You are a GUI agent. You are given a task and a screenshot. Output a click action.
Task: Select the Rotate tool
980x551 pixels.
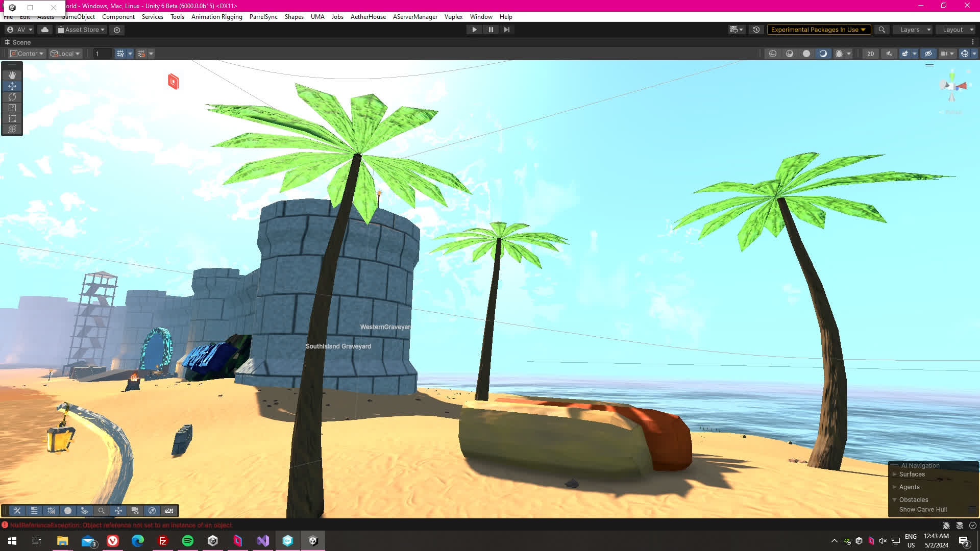pos(12,97)
